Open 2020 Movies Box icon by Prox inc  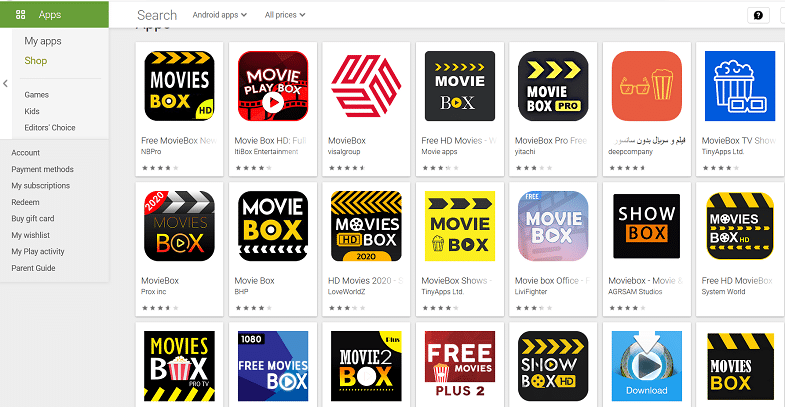[x=179, y=226]
